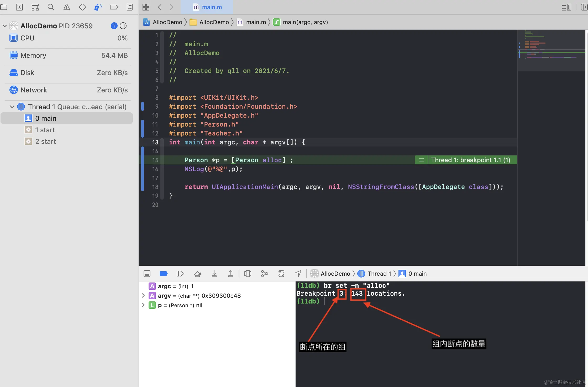Collapse Thread 1 disclosure arrow
Viewport: 588px width, 387px height.
coord(12,107)
